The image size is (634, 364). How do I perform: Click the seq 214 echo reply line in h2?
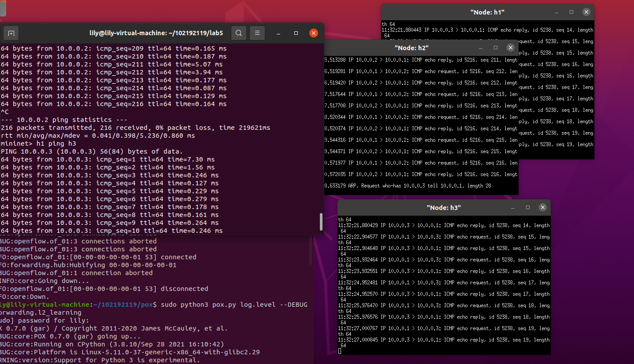(421, 129)
